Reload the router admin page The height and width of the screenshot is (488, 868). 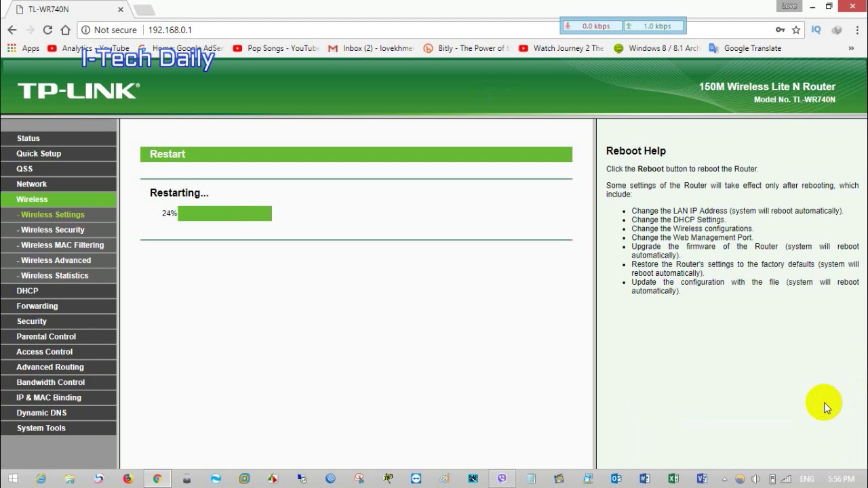click(47, 30)
